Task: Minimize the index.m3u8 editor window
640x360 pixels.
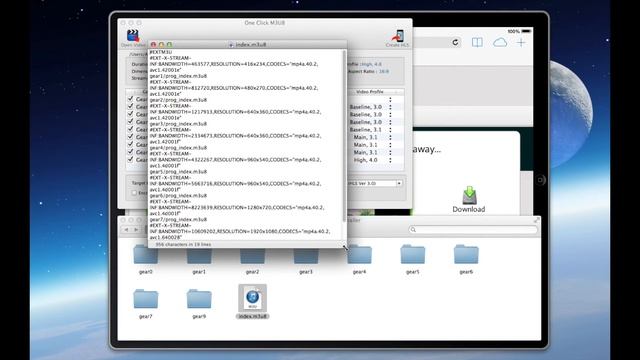Action: pos(162,44)
